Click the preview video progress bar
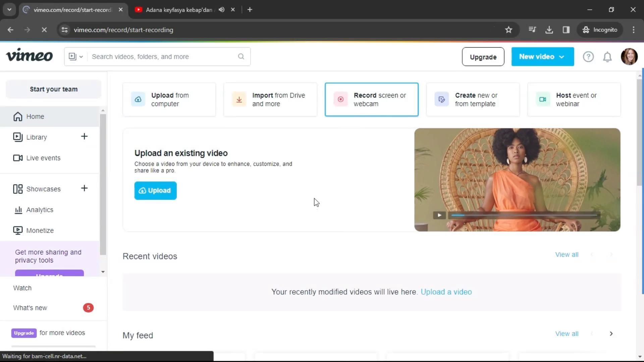The image size is (644, 362). click(525, 215)
